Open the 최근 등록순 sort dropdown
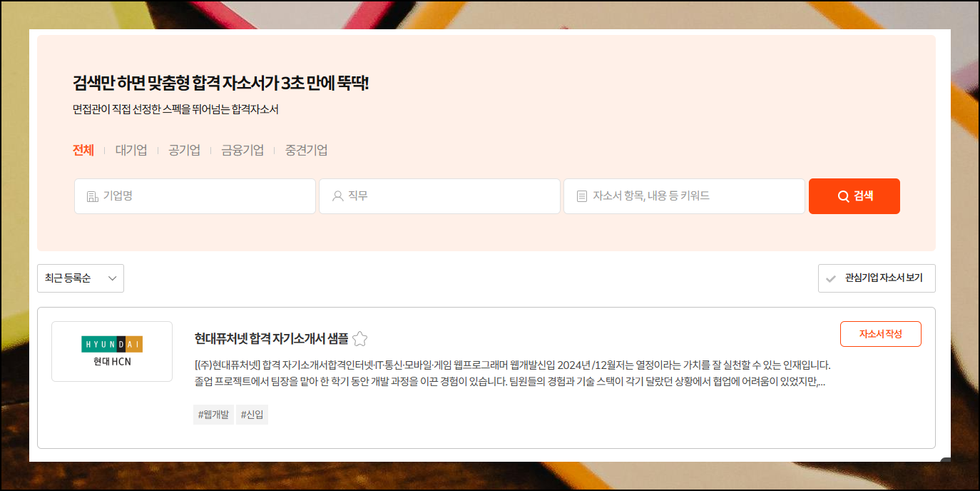Viewport: 980px width, 491px height. click(x=81, y=278)
